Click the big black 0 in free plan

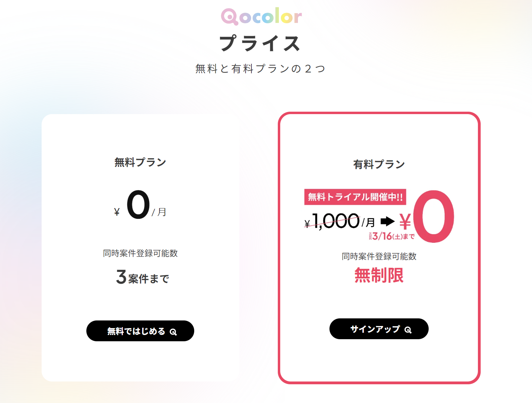[138, 205]
